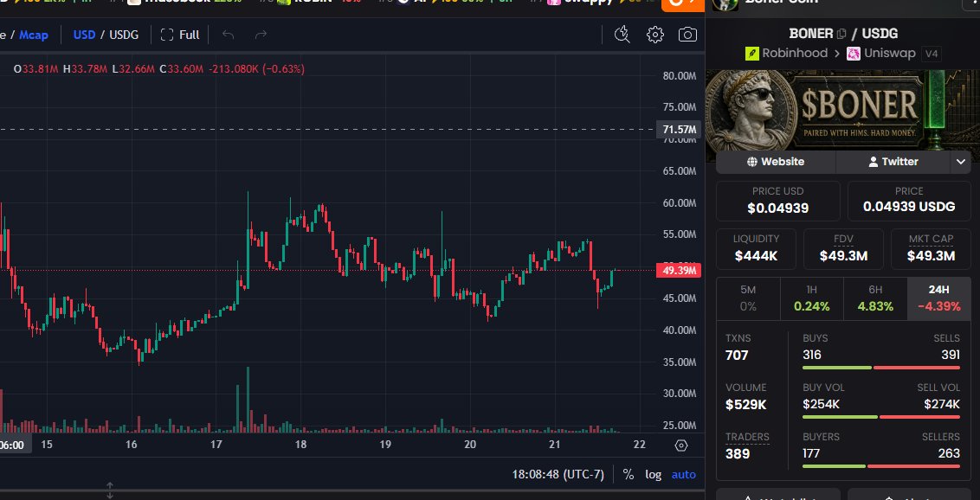
Task: Open the BONER Twitter link
Action: coord(893,162)
